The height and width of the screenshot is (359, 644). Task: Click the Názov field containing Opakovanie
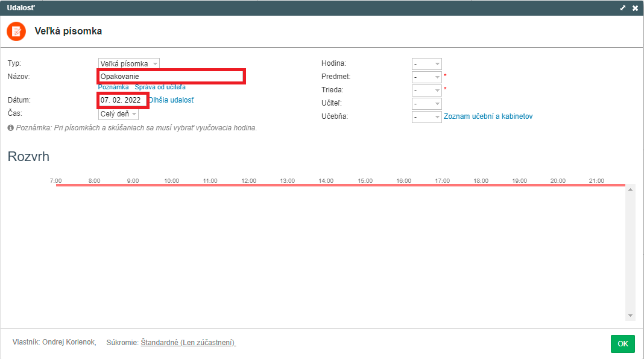[171, 77]
